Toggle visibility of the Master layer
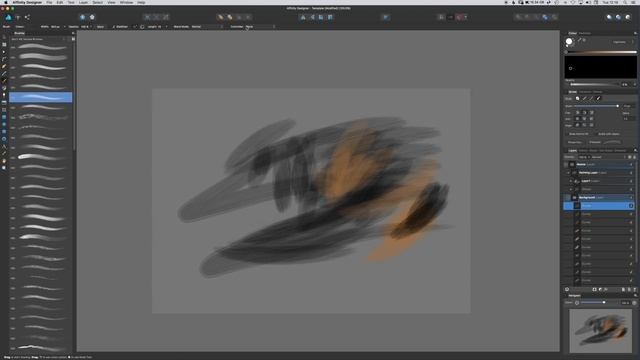 631,164
